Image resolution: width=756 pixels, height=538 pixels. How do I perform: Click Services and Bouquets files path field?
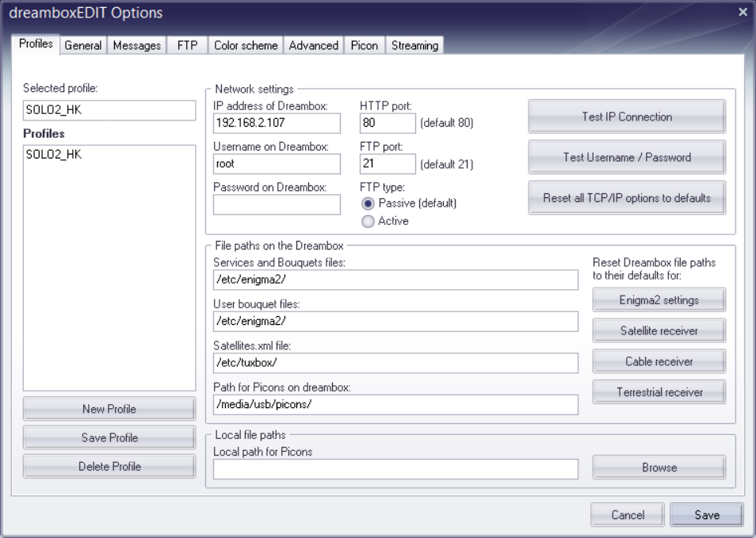coord(395,280)
